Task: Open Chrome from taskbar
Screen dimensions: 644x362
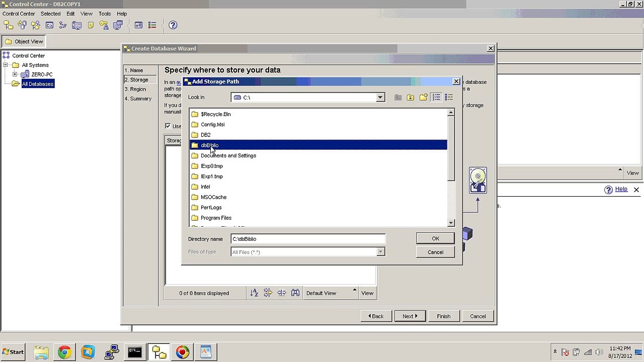Action: click(64, 352)
